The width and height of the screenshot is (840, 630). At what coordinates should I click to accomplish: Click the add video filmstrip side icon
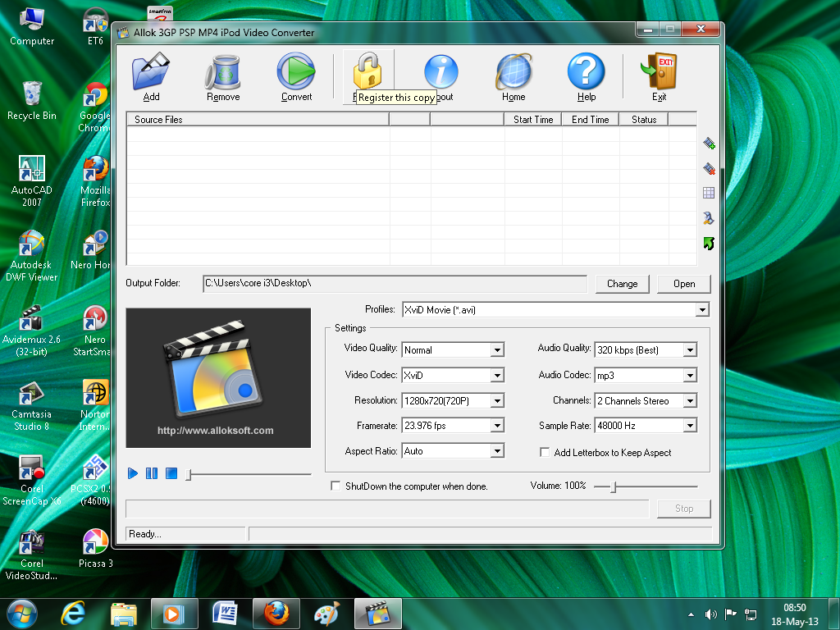click(709, 143)
